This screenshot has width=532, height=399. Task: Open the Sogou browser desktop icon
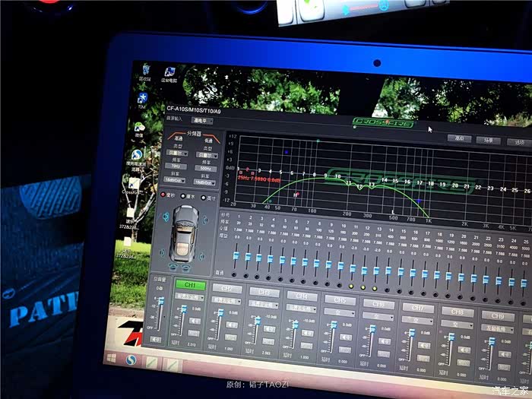[x=137, y=156]
